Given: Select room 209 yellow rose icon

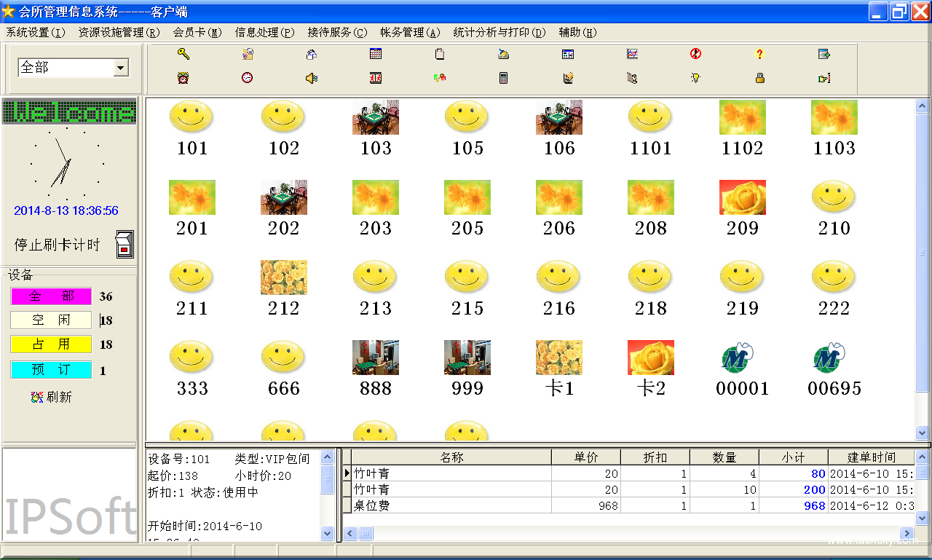Looking at the screenshot, I should point(743,197).
